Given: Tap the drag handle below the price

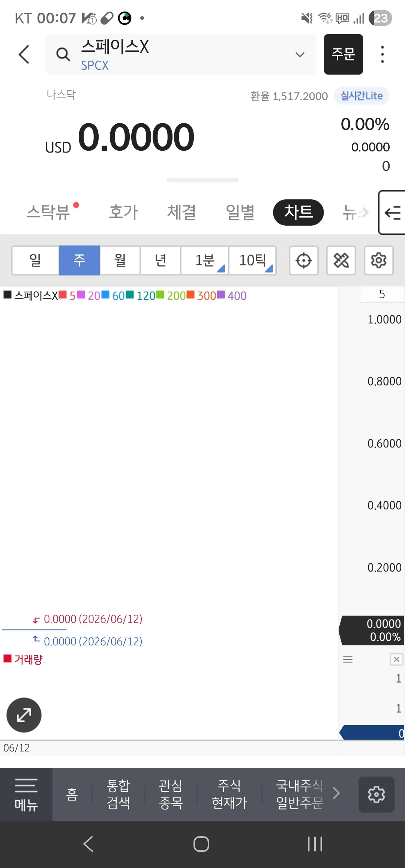Looking at the screenshot, I should [202, 180].
